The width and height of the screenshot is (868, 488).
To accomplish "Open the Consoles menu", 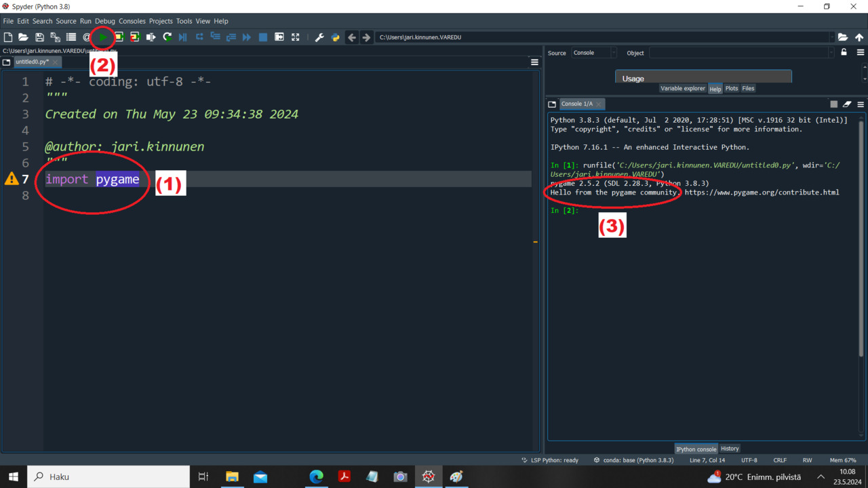I will 132,21.
